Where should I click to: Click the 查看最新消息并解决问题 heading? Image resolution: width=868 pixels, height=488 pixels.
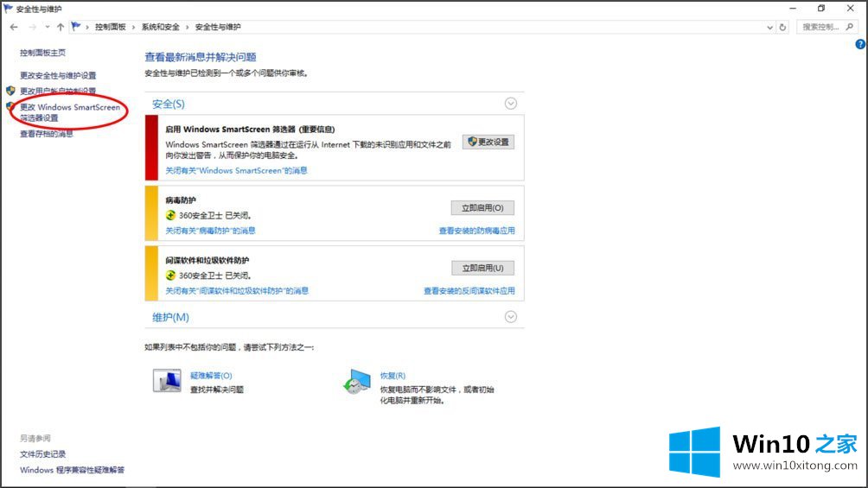(x=201, y=57)
